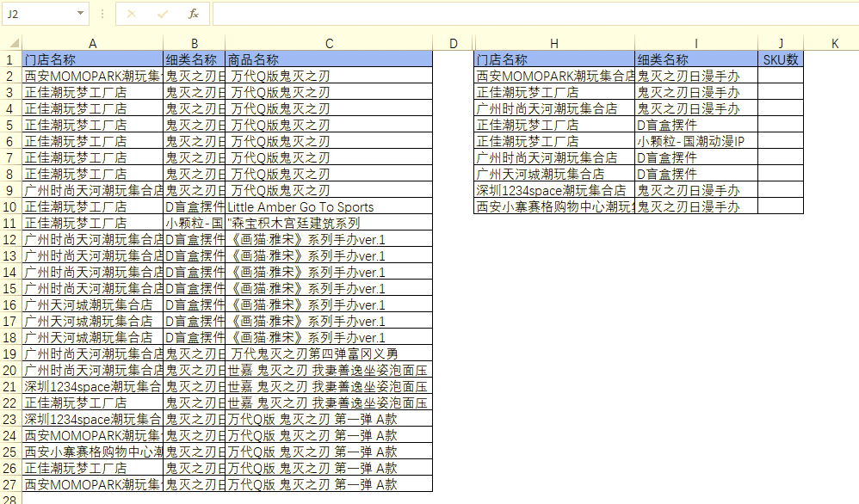Select the 正佳潮玩梦工厂店 cell in row 3
The image size is (859, 504).
pos(93,92)
